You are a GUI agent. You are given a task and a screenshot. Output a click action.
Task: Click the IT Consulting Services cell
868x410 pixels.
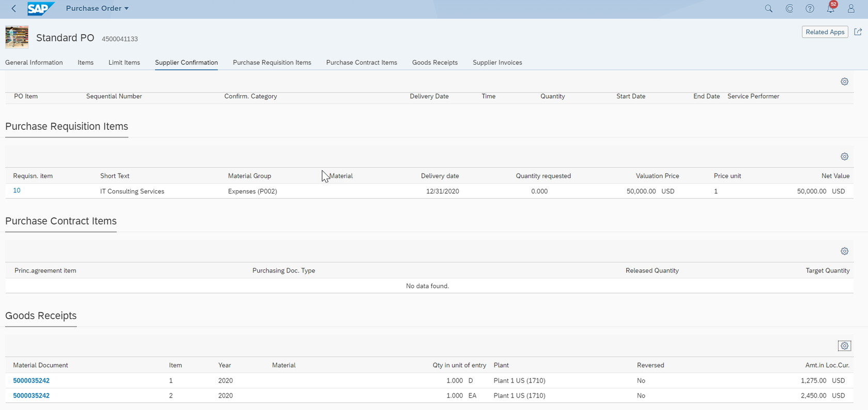click(x=132, y=191)
